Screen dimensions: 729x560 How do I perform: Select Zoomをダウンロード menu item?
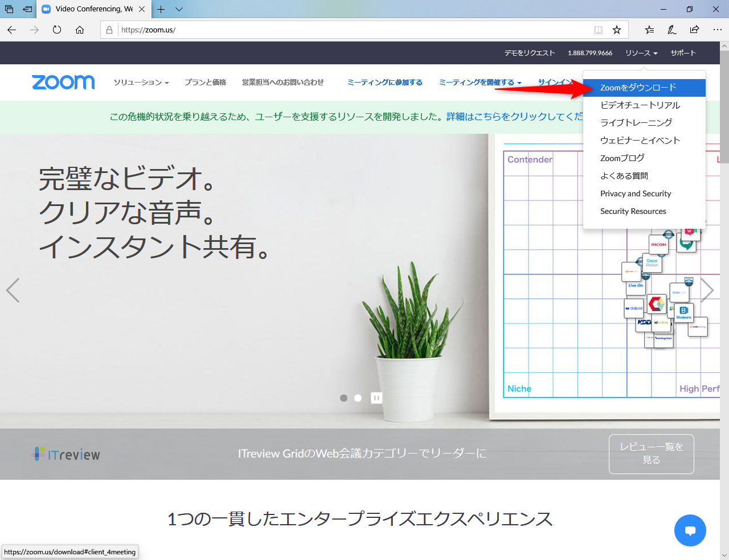[644, 88]
